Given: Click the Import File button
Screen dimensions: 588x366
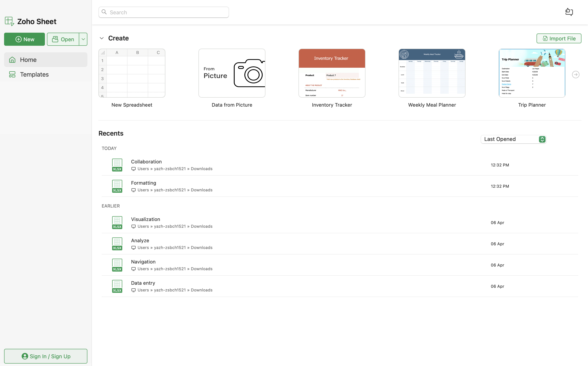Looking at the screenshot, I should [558, 38].
